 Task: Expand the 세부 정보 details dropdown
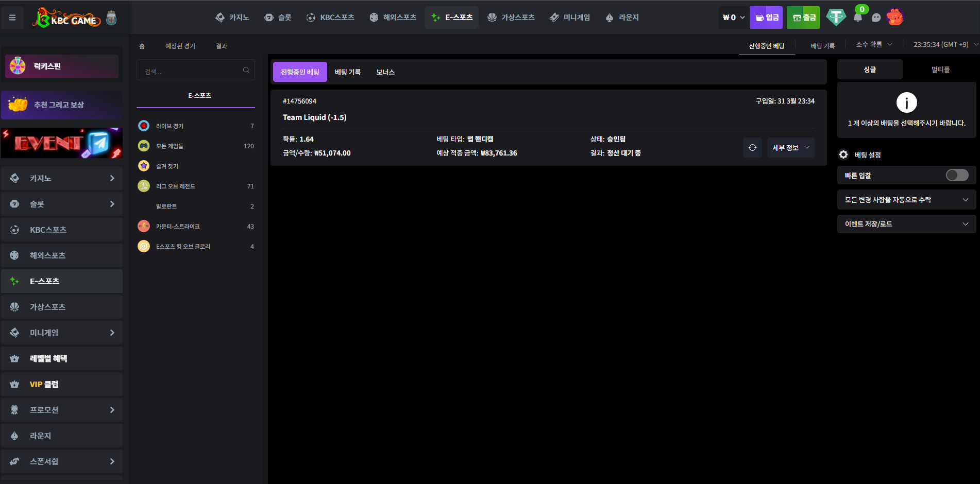click(790, 148)
